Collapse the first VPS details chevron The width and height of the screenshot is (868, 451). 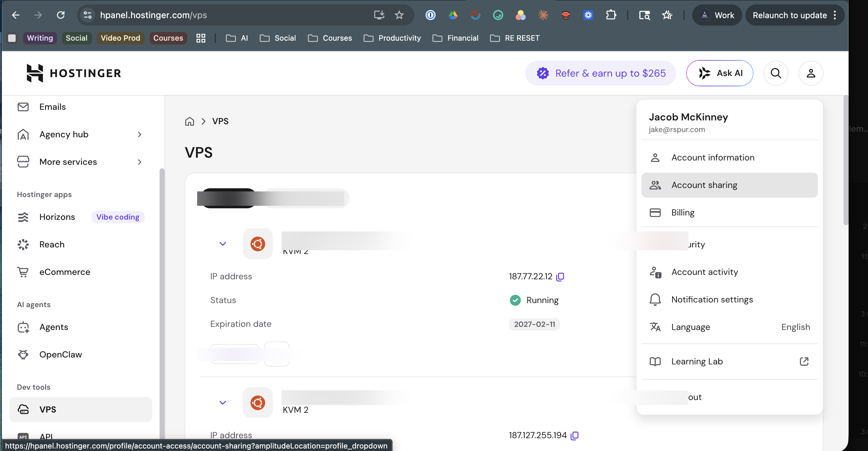tap(223, 244)
